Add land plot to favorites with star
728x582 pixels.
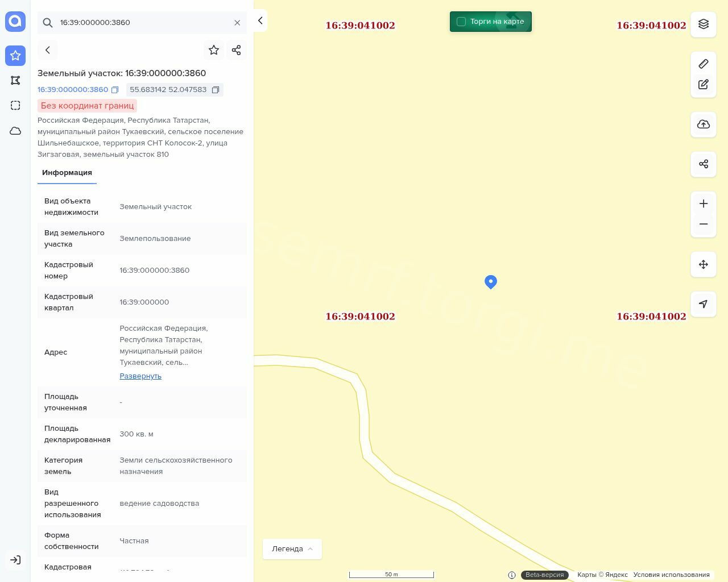pyautogui.click(x=214, y=50)
